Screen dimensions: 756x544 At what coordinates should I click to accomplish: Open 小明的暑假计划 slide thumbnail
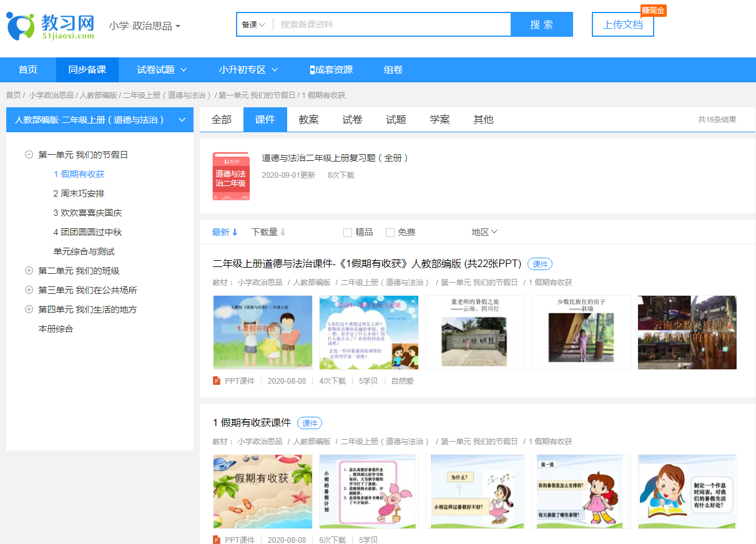click(369, 492)
